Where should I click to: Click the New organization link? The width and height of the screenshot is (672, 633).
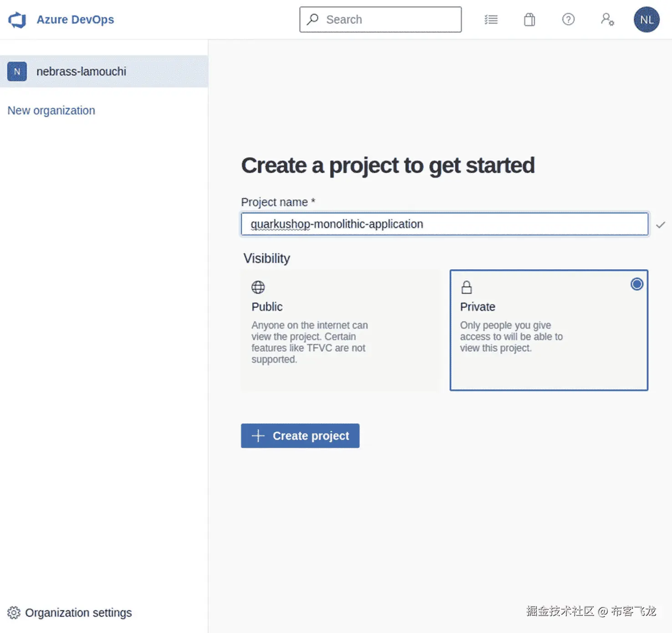(x=51, y=111)
